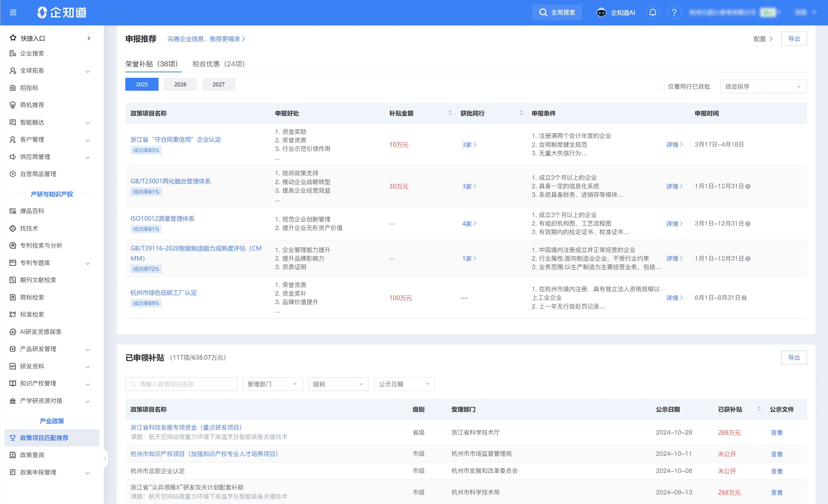Click info icon beside 6月1日–8月31日
This screenshot has height=504, width=828.
[744, 298]
